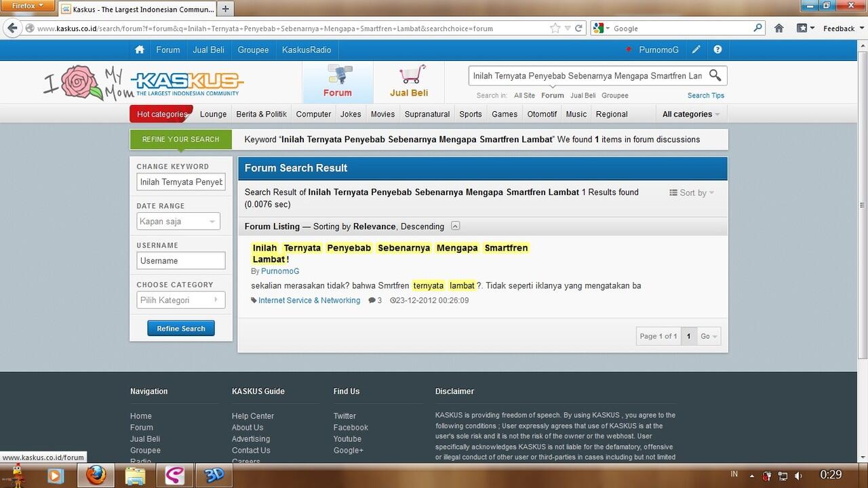Screen dimensions: 868x488
Task: Open Internet Service & Networking category link
Action: pyautogui.click(x=309, y=300)
